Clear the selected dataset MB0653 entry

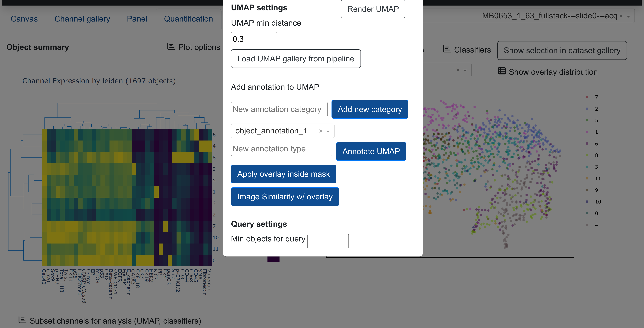click(621, 16)
